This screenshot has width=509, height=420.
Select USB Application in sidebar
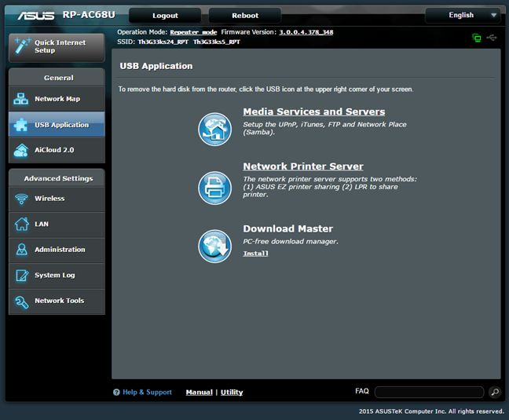(x=57, y=125)
